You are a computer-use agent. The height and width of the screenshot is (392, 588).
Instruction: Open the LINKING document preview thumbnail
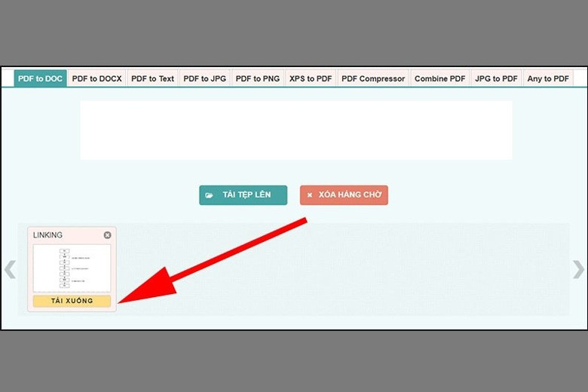click(72, 268)
